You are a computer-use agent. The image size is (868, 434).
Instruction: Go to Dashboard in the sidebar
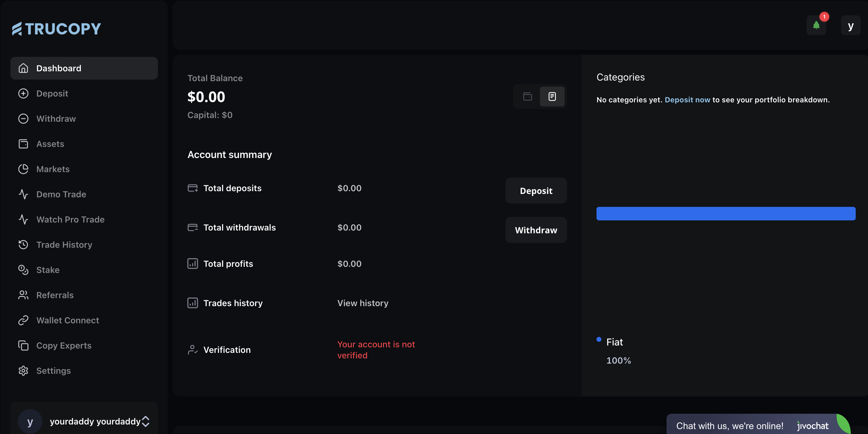click(x=59, y=68)
